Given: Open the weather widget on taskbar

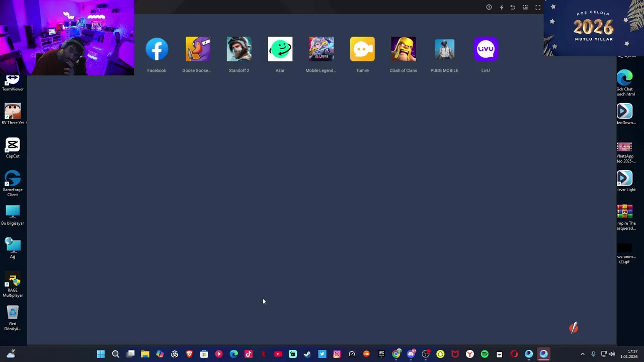Looking at the screenshot, I should point(11,354).
